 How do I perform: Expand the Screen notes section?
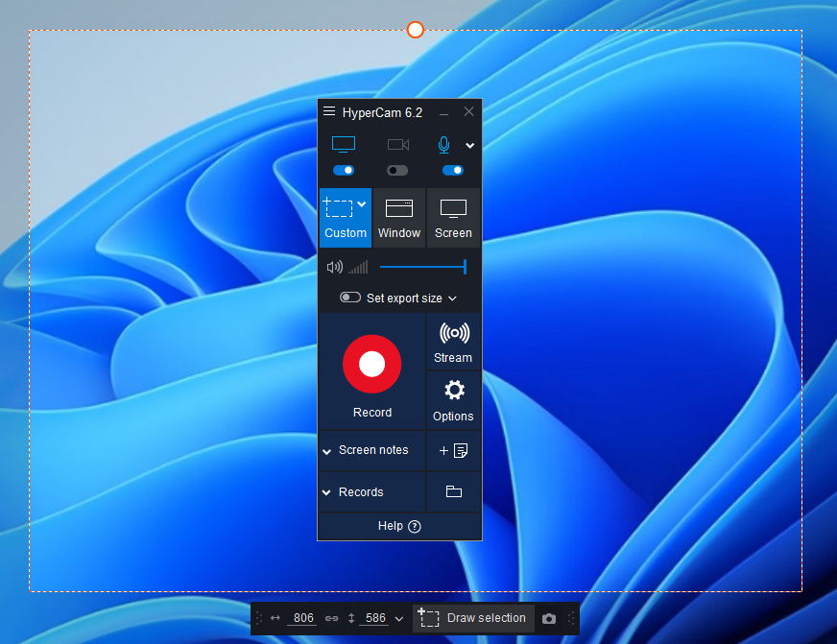[x=326, y=451]
